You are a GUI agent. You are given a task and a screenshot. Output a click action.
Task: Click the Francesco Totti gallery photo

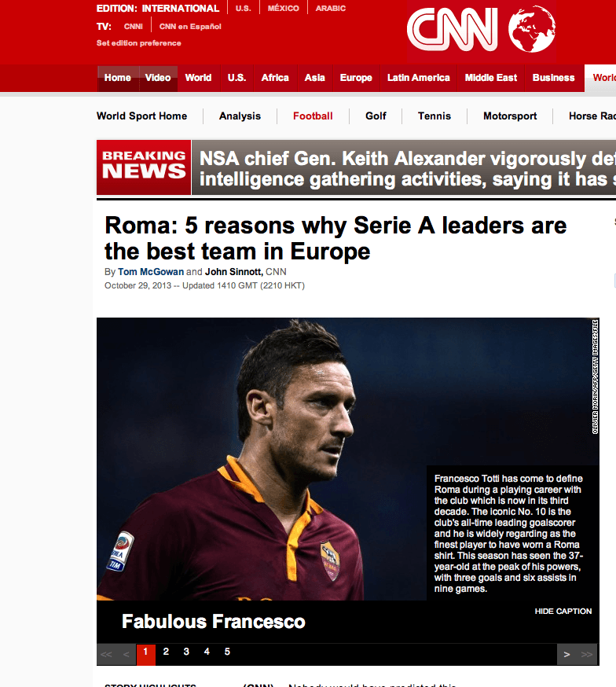(x=262, y=459)
